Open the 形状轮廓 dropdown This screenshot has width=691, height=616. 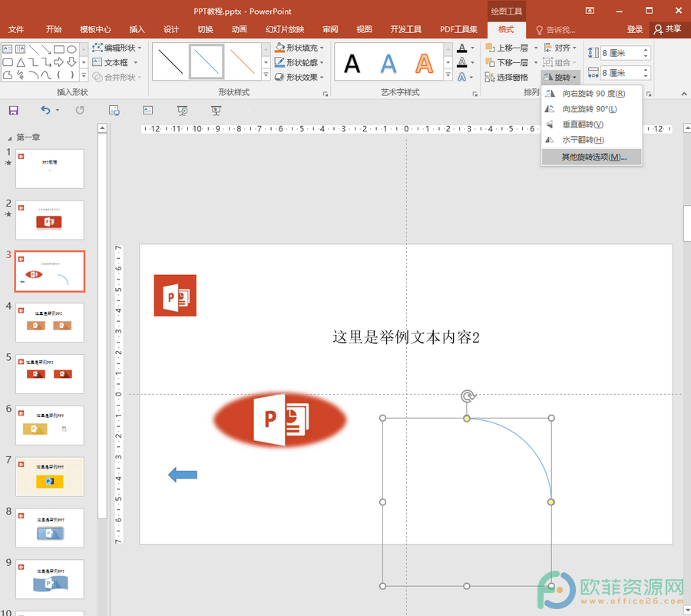pos(299,63)
